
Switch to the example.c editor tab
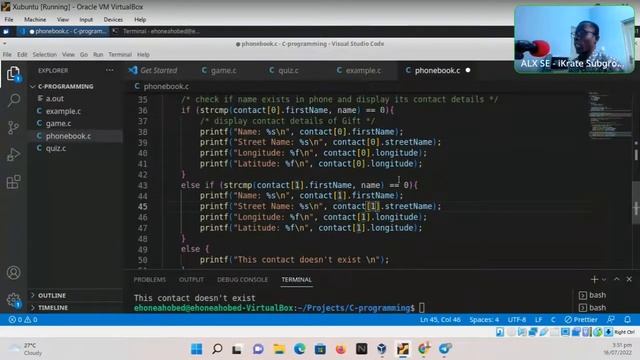click(359, 70)
